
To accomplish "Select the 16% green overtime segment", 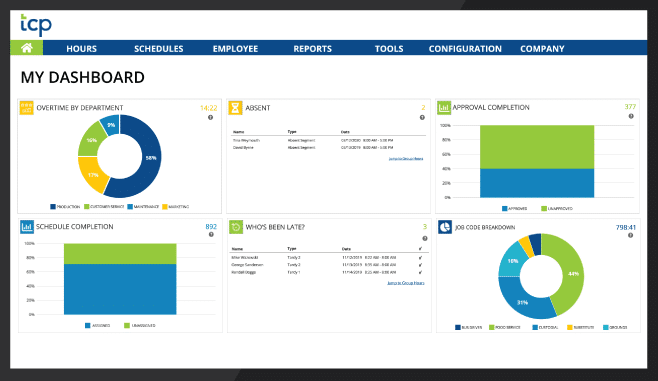I will [x=91, y=140].
